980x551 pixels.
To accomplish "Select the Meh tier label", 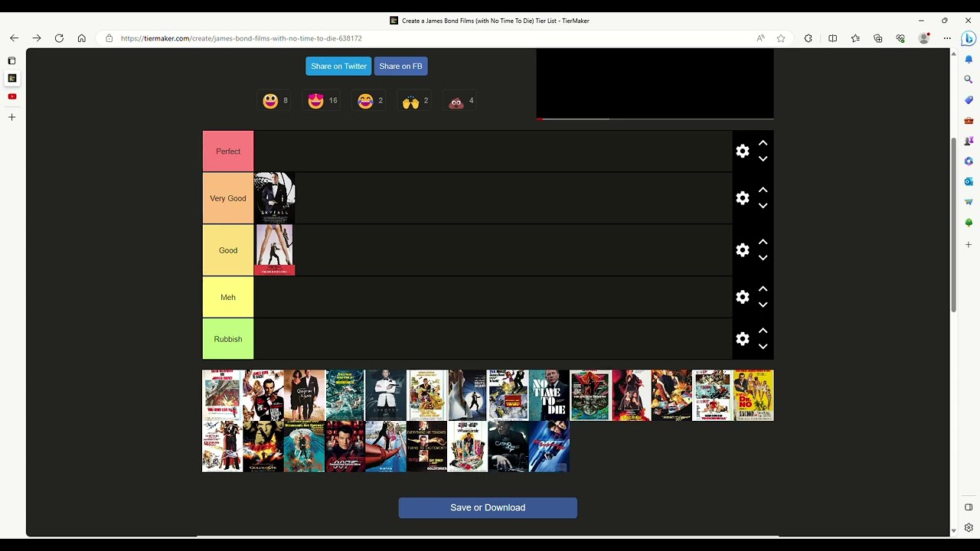I will point(228,297).
